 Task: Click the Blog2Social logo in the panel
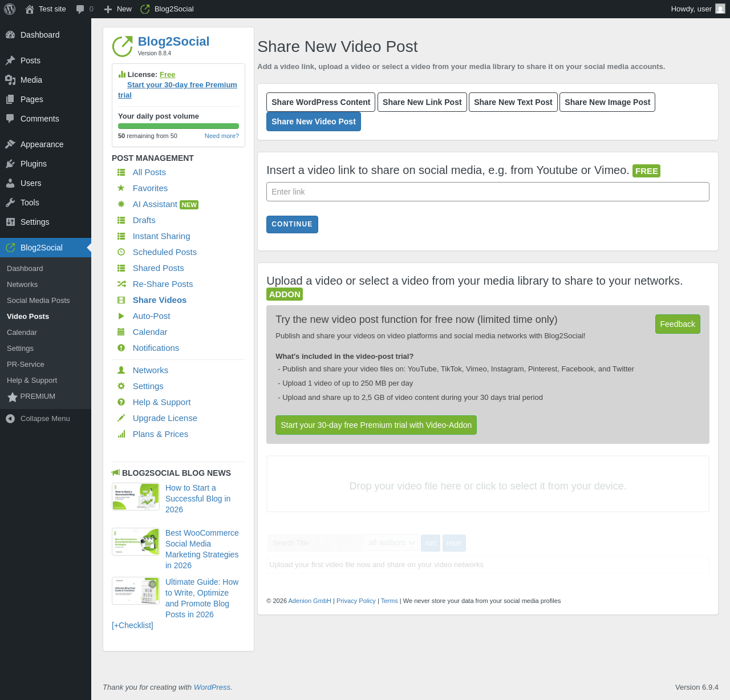click(x=122, y=47)
